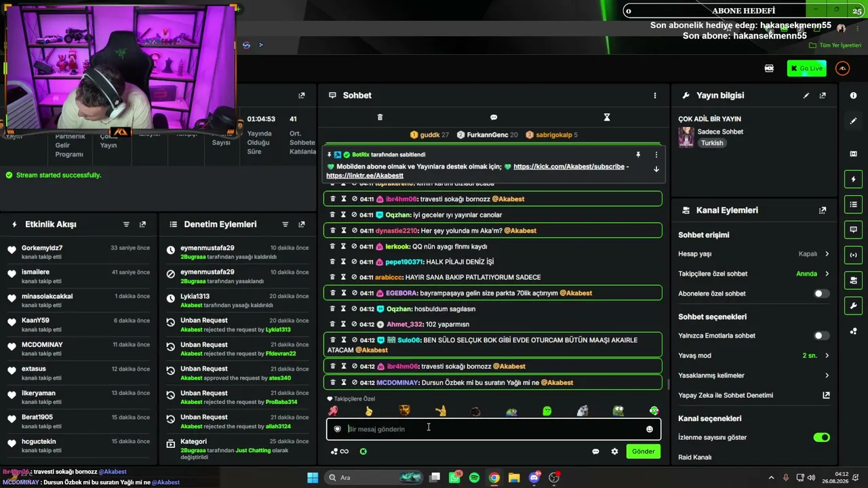
Task: Click the chat icon in right sidebar
Action: (853, 230)
